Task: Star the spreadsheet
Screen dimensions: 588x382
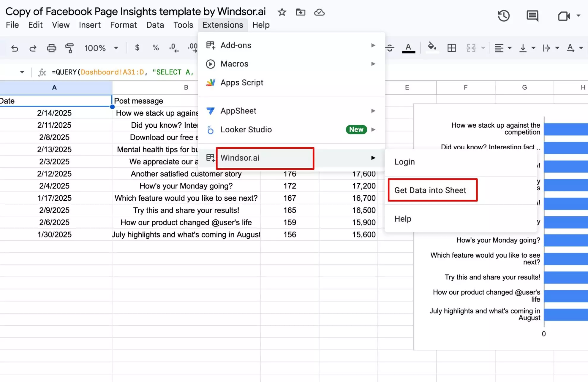Action: pyautogui.click(x=281, y=12)
